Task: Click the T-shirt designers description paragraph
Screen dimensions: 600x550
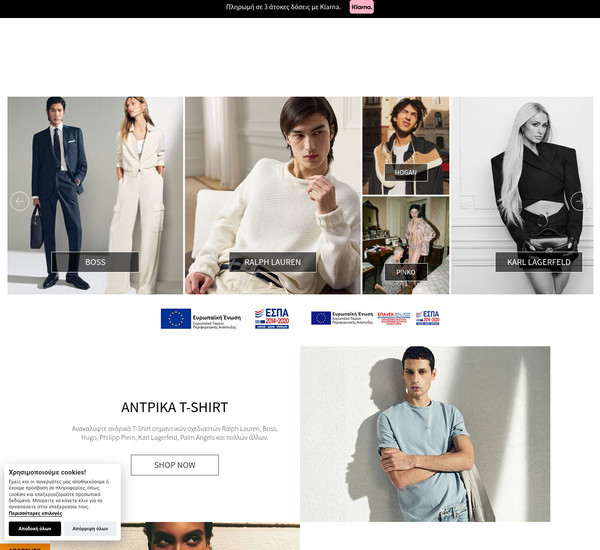Action: pos(174,433)
